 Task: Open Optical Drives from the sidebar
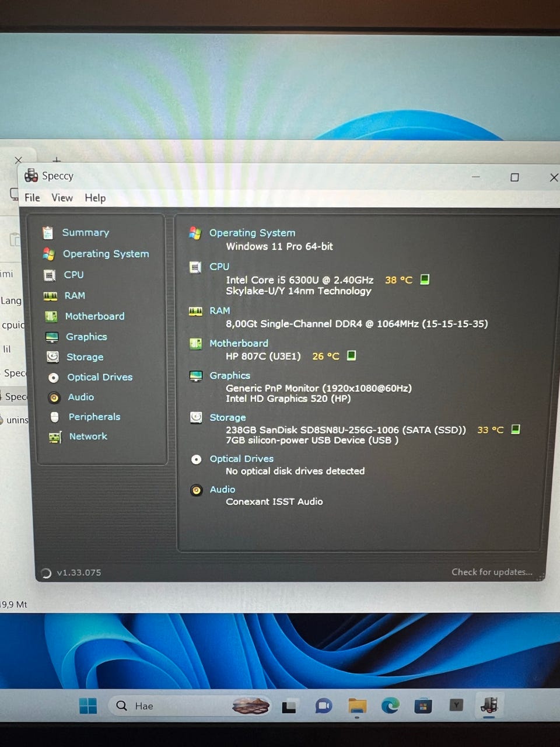[100, 377]
